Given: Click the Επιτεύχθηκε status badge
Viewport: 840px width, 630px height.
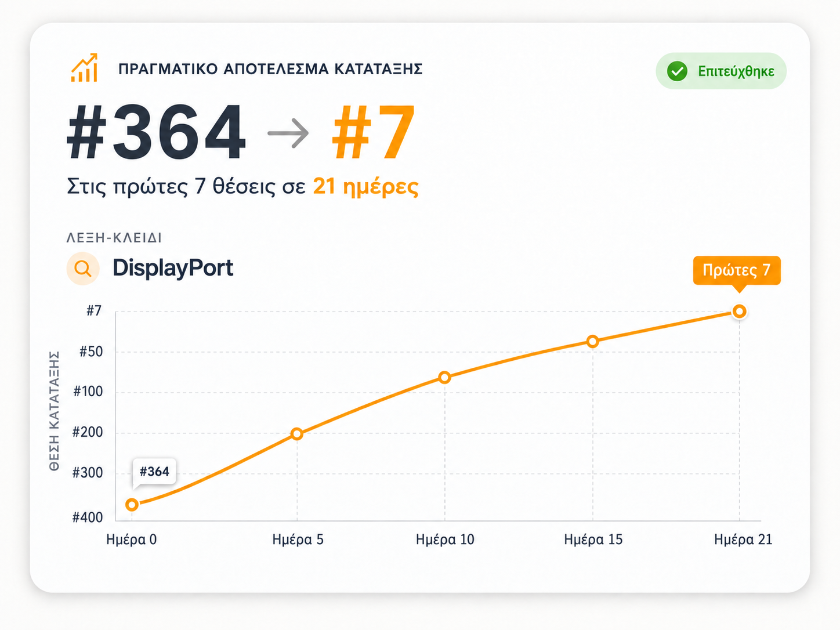Looking at the screenshot, I should pos(721,71).
